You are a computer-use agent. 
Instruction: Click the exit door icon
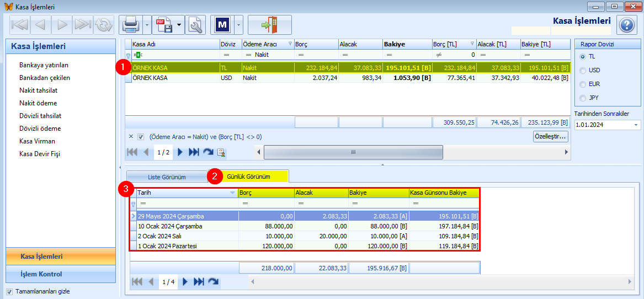270,25
